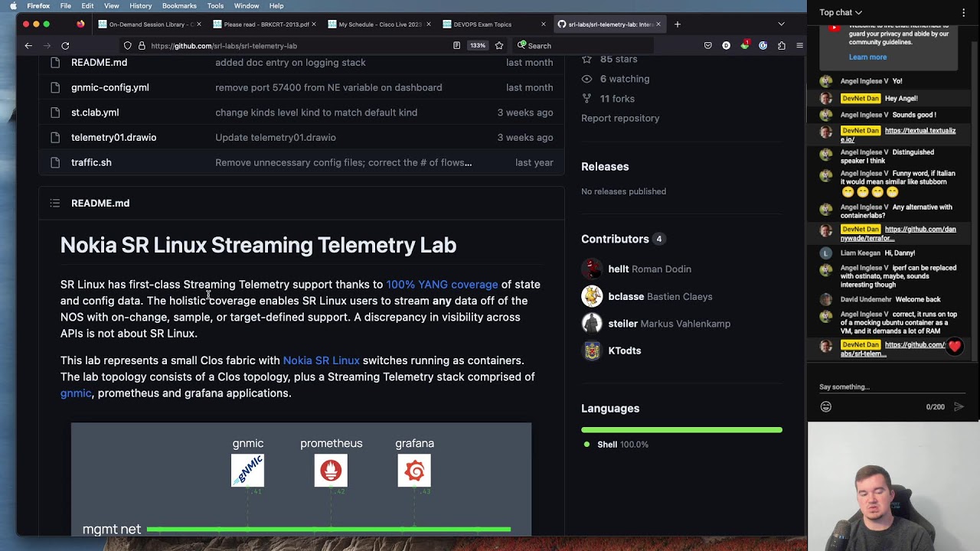This screenshot has height=551, width=980.
Task: Click the fork icon next to 11 forks
Action: (x=586, y=99)
